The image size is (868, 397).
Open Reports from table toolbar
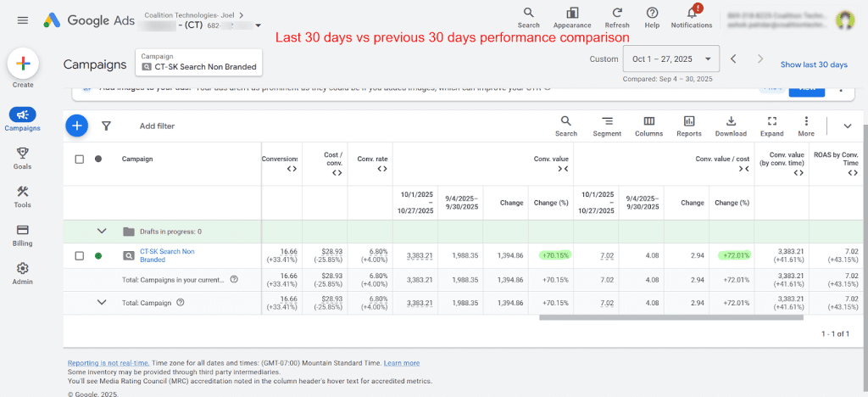[689, 126]
